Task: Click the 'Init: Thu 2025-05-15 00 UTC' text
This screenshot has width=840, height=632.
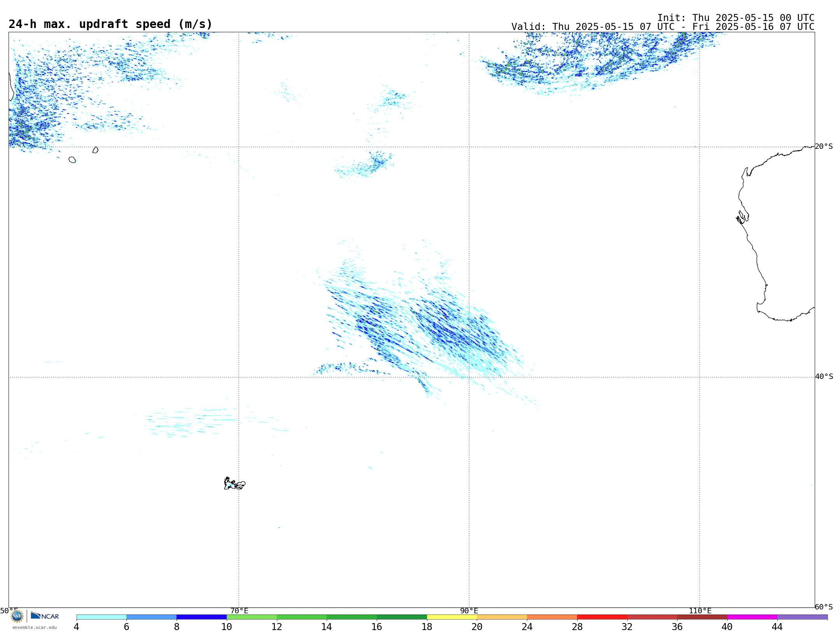Action: click(x=736, y=18)
